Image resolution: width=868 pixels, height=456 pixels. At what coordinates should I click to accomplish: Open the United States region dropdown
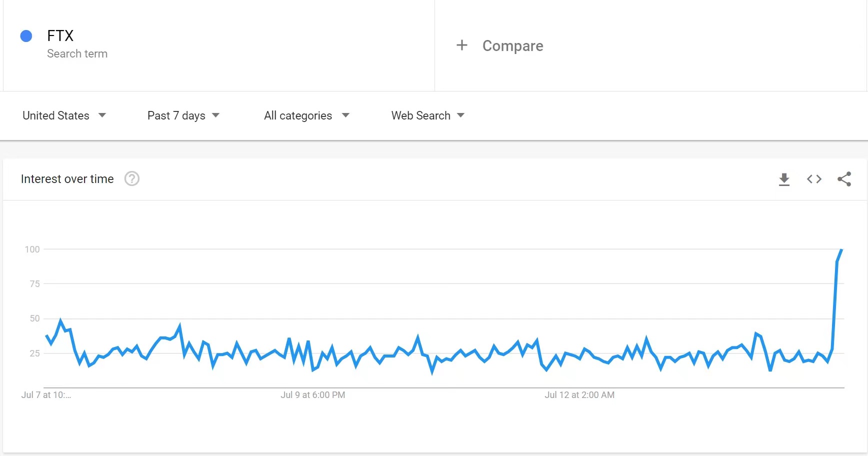(64, 115)
